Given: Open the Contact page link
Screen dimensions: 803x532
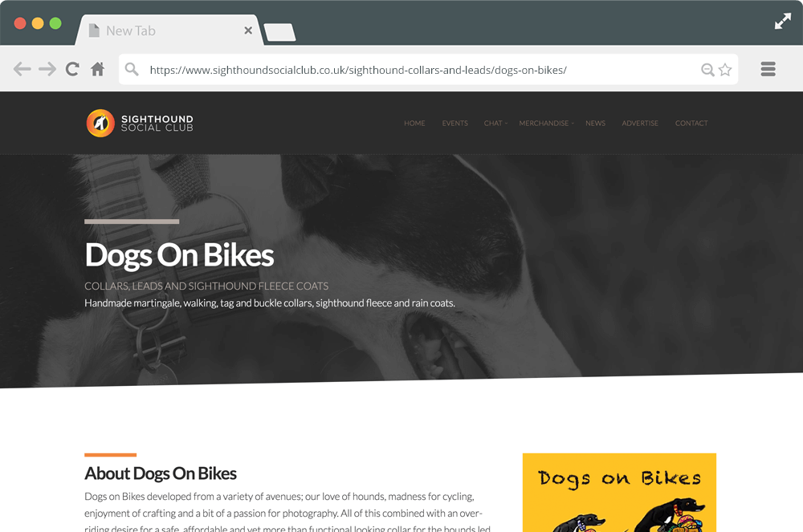Looking at the screenshot, I should point(691,124).
